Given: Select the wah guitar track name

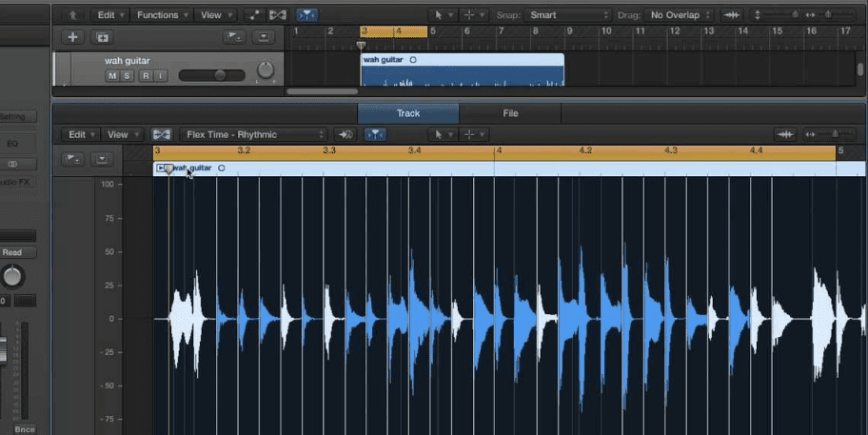Looking at the screenshot, I should [x=128, y=60].
